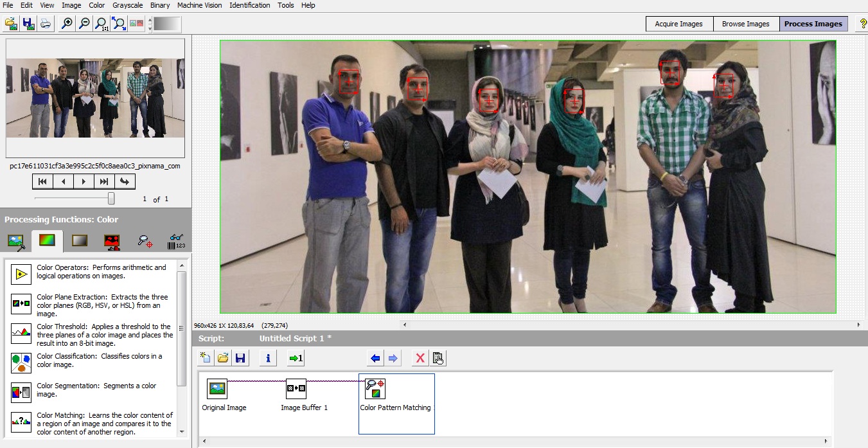Switch to Browse Images mode
This screenshot has height=448, width=868.
[x=745, y=24]
